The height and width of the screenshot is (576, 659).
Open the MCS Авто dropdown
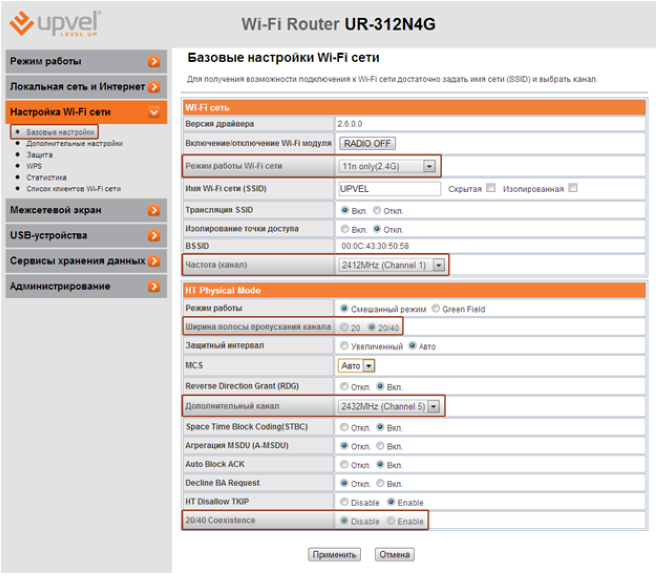pos(356,366)
